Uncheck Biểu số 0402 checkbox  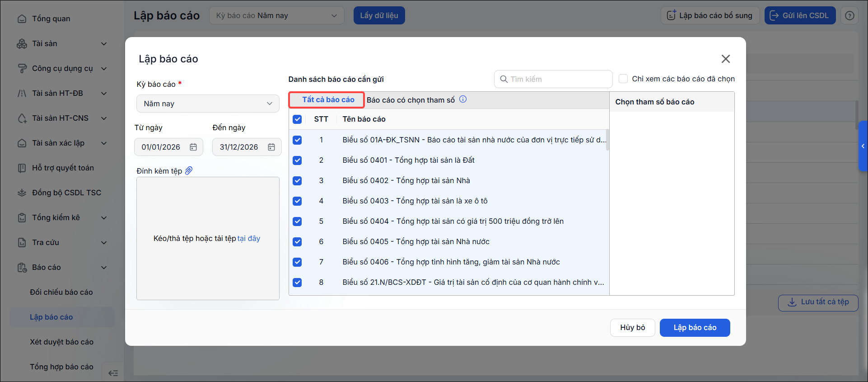(x=297, y=181)
